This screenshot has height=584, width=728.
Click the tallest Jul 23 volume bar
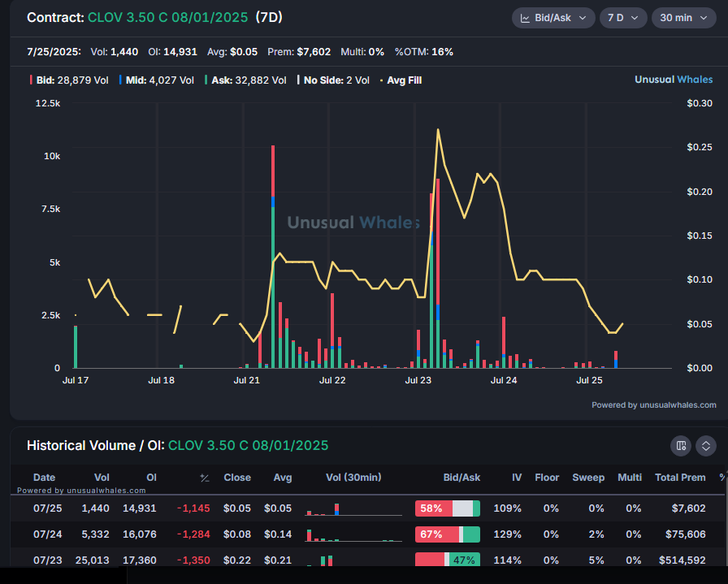(x=438, y=274)
